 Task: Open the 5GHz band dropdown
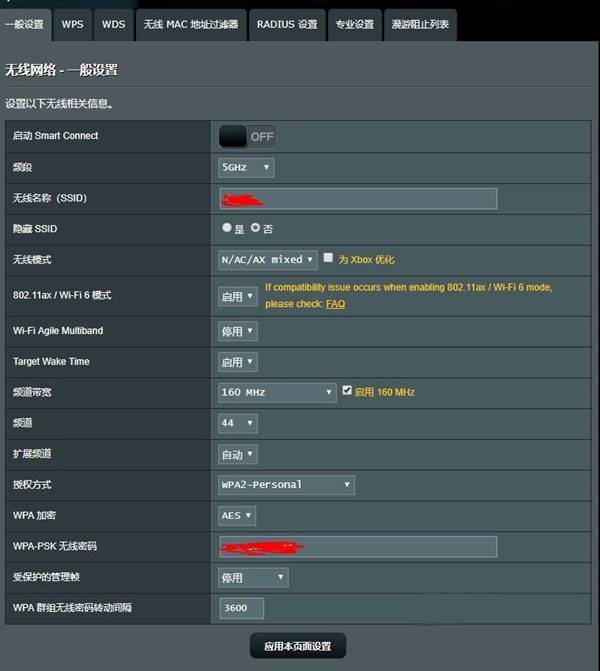pos(246,167)
